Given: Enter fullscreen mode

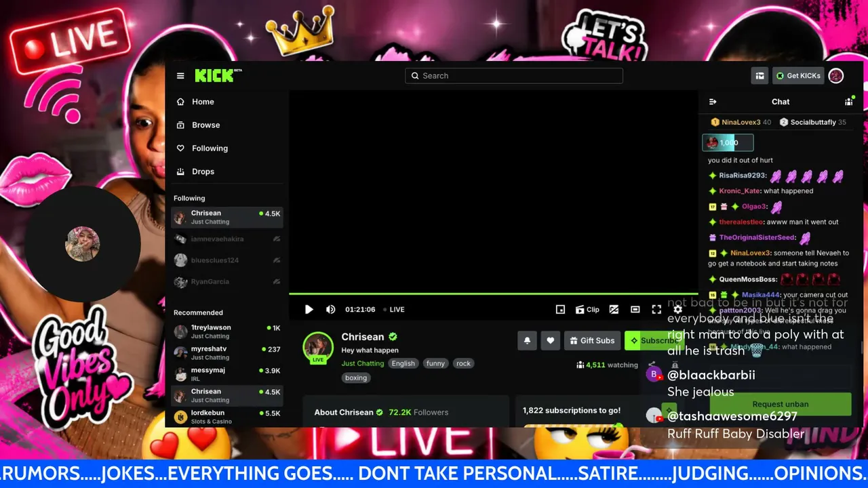Looking at the screenshot, I should pyautogui.click(x=656, y=309).
